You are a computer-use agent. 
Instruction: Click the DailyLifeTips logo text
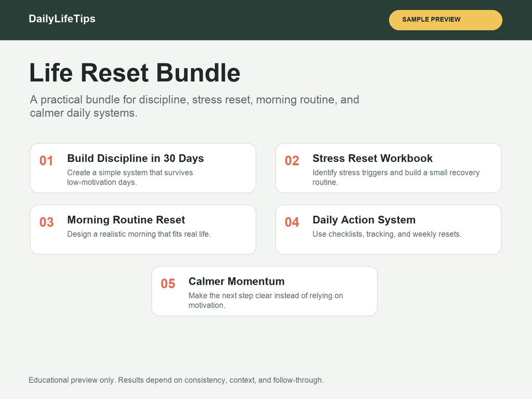click(x=62, y=19)
